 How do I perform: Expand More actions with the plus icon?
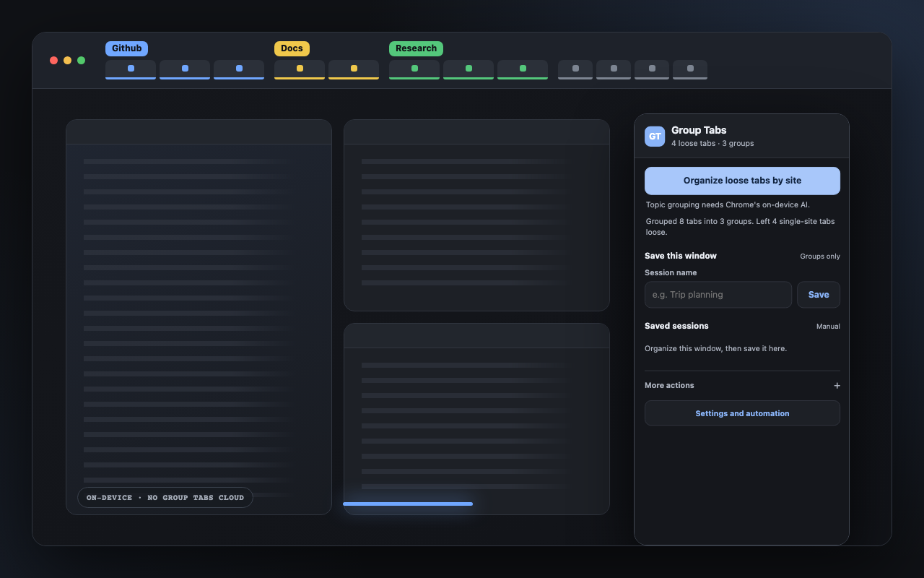(x=837, y=386)
